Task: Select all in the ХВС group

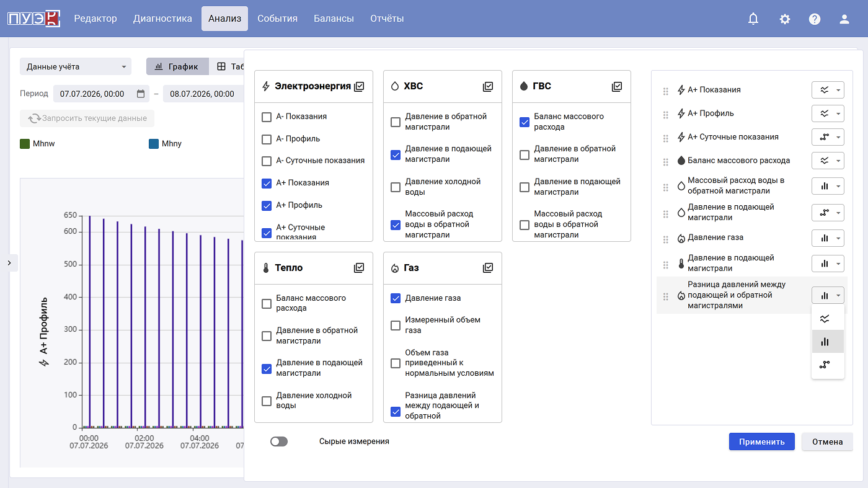Action: (x=488, y=87)
